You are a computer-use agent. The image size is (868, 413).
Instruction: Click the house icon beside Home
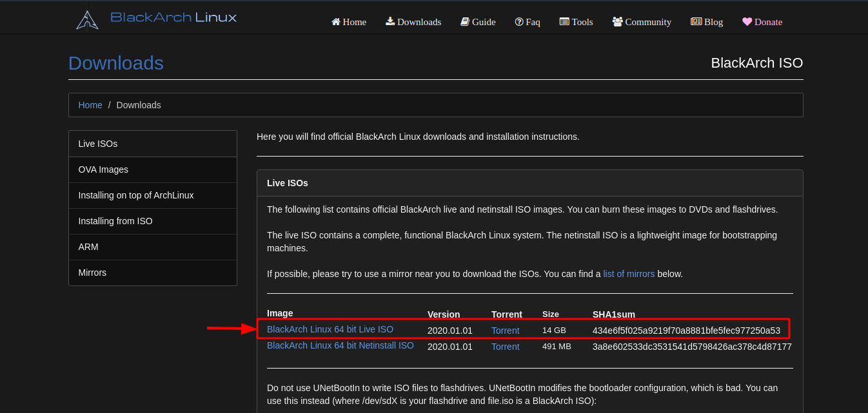[x=335, y=22]
